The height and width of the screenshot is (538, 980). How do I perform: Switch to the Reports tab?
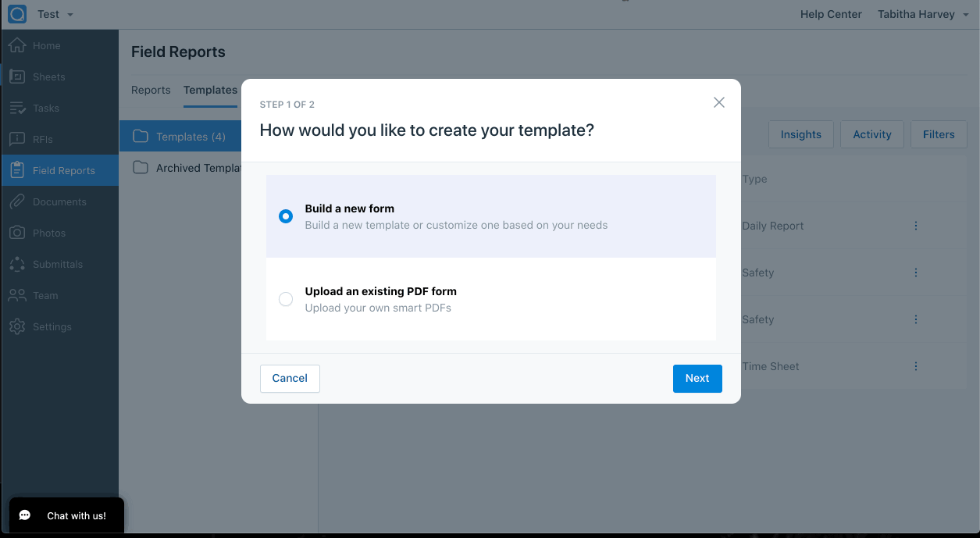point(151,90)
